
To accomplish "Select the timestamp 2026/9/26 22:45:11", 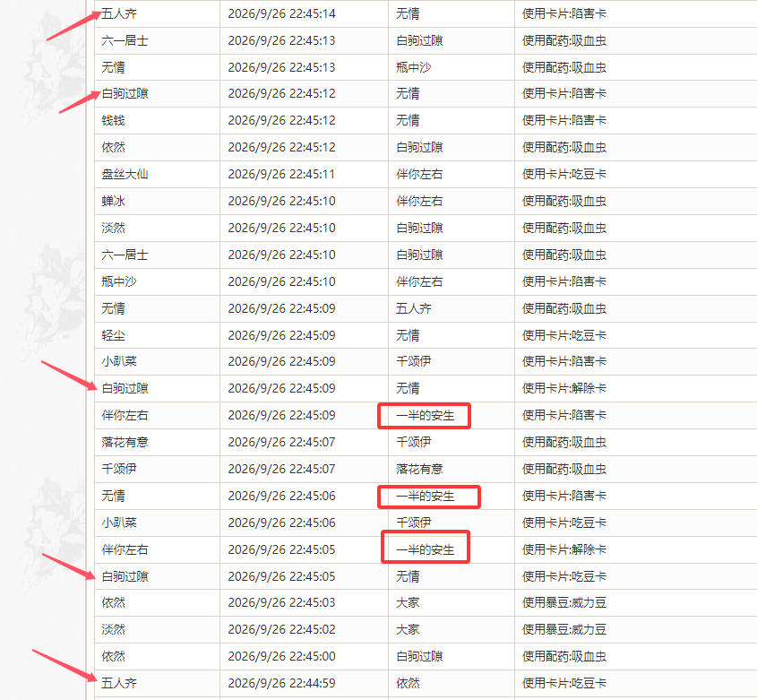I will pyautogui.click(x=281, y=174).
